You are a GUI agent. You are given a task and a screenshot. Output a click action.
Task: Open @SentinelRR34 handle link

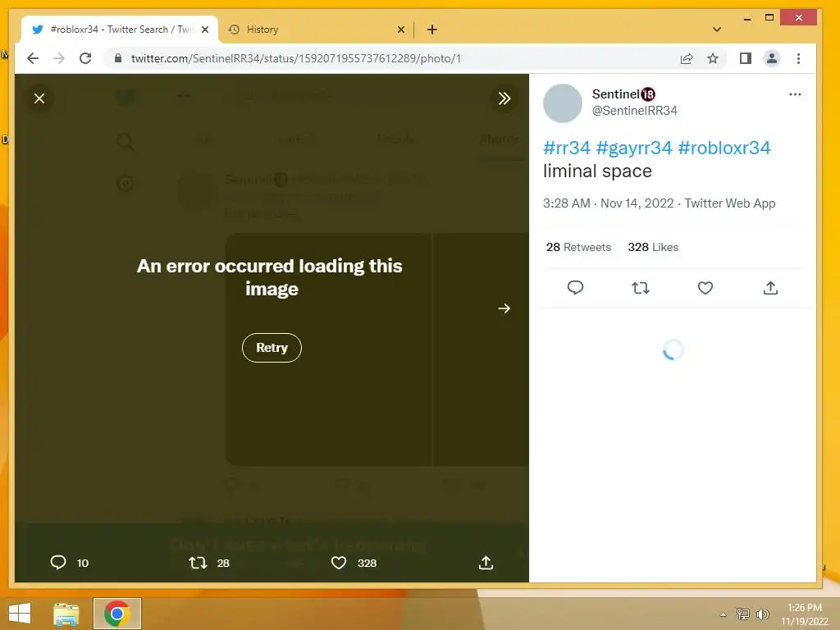(634, 111)
